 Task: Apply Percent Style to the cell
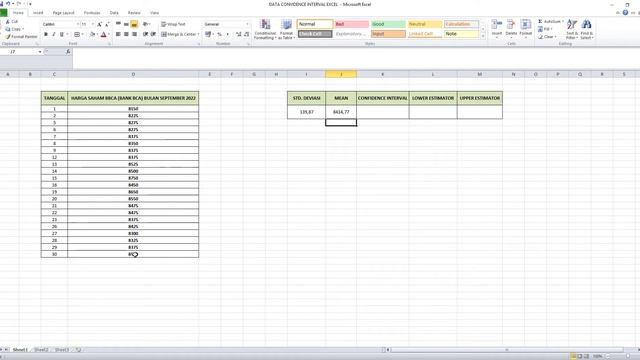(220, 34)
